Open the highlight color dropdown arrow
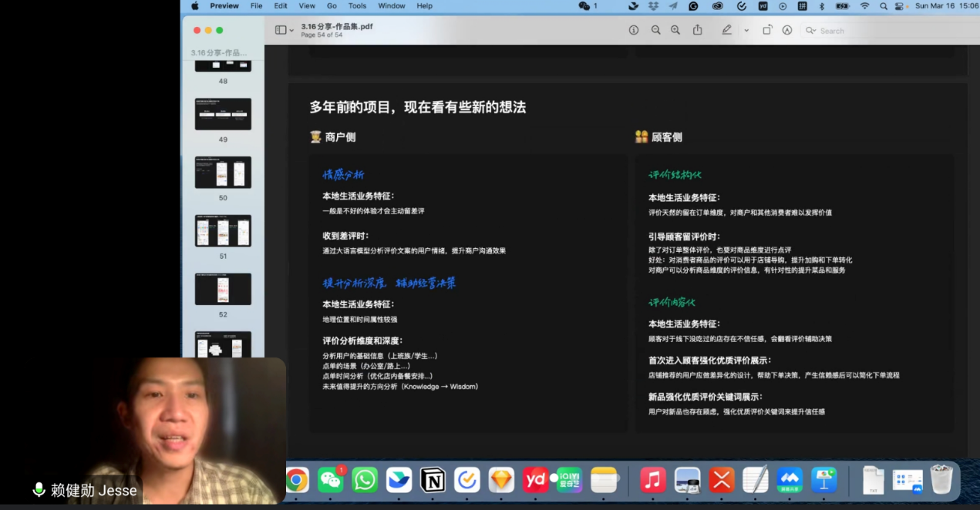This screenshot has width=980, height=510. coord(746,30)
